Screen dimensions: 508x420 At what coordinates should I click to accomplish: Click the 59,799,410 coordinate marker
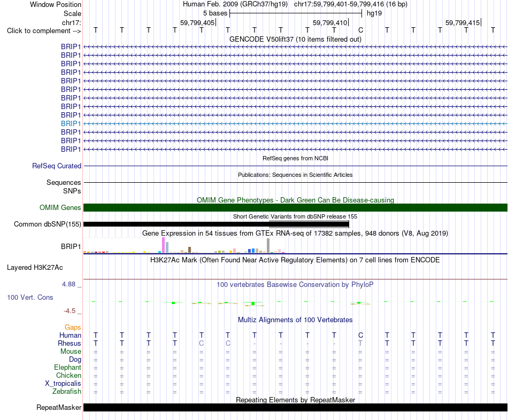pos(330,22)
